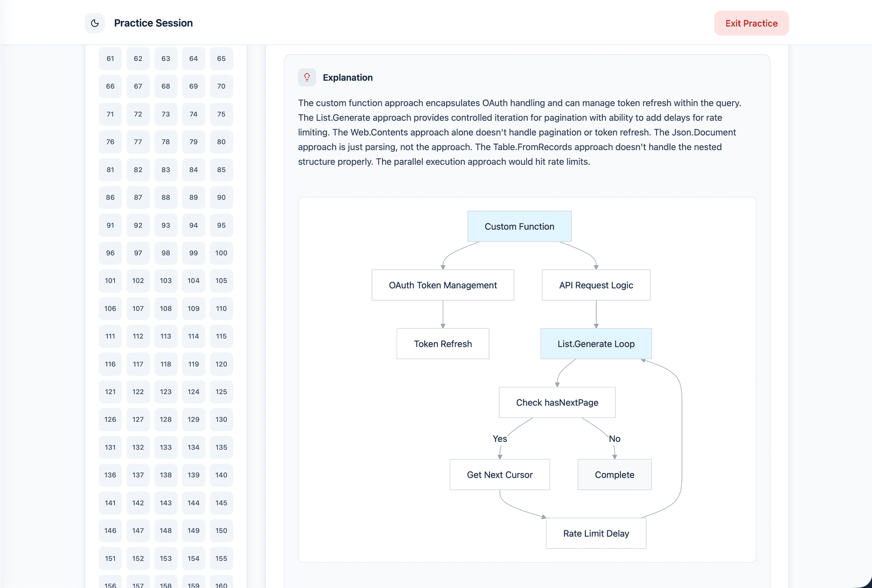Click the List.Generate Loop node
872x588 pixels.
(x=596, y=344)
